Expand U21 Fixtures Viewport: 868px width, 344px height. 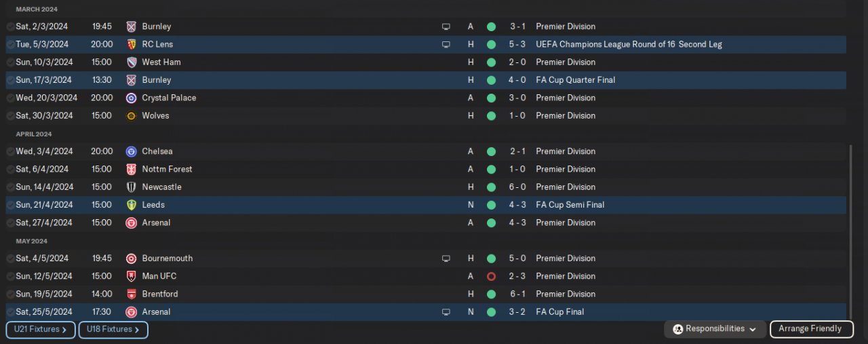coord(40,330)
